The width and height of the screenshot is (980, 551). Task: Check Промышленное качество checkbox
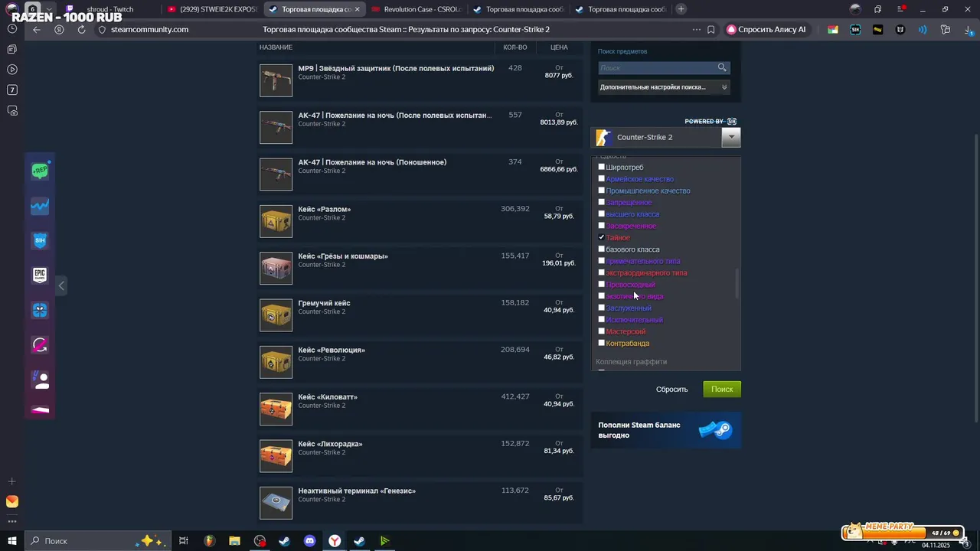pos(601,191)
